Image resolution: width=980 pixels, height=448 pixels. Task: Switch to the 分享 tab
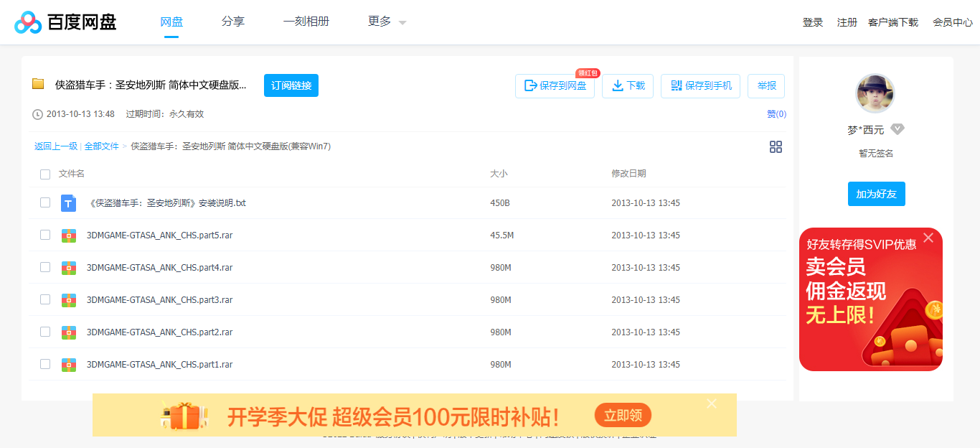(x=233, y=22)
